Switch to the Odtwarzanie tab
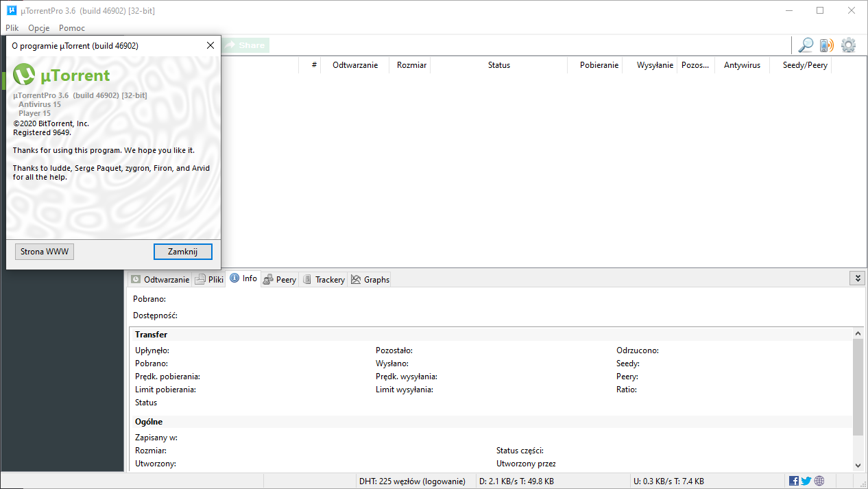The width and height of the screenshot is (868, 489). (x=160, y=279)
